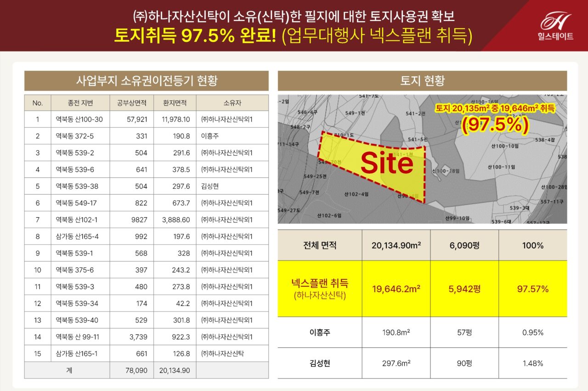Click the '100%' cell
Screen dimensions: 588x391
tap(533, 245)
